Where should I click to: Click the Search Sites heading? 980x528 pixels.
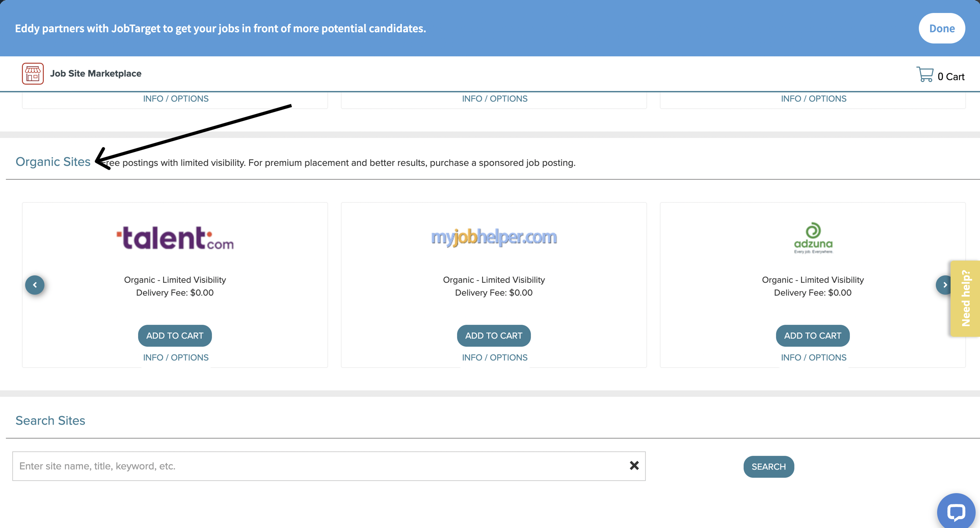[x=50, y=420]
